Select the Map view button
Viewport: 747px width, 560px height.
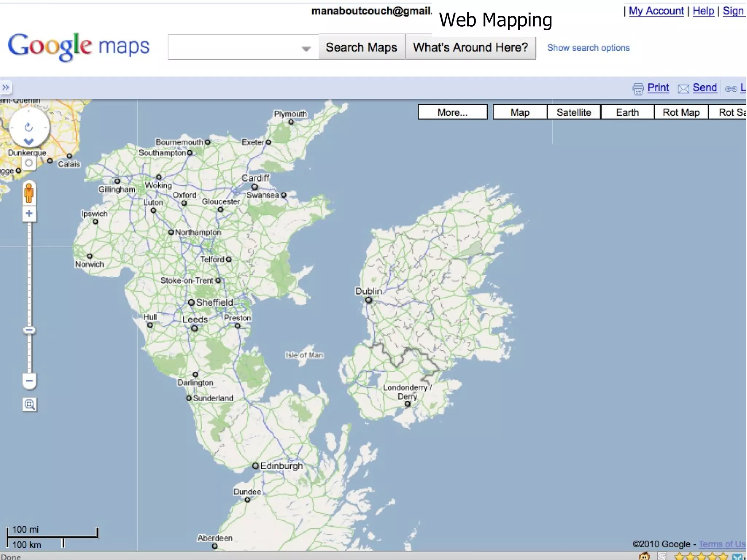tap(520, 112)
